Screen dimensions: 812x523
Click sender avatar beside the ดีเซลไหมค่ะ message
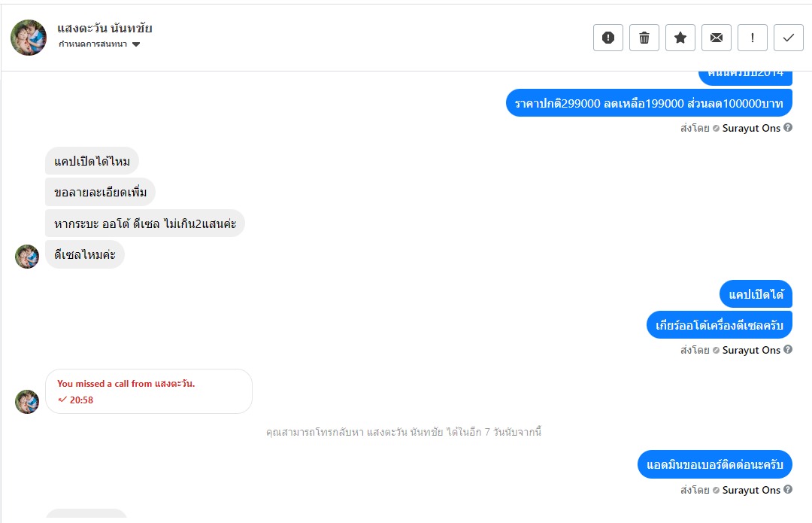27,257
